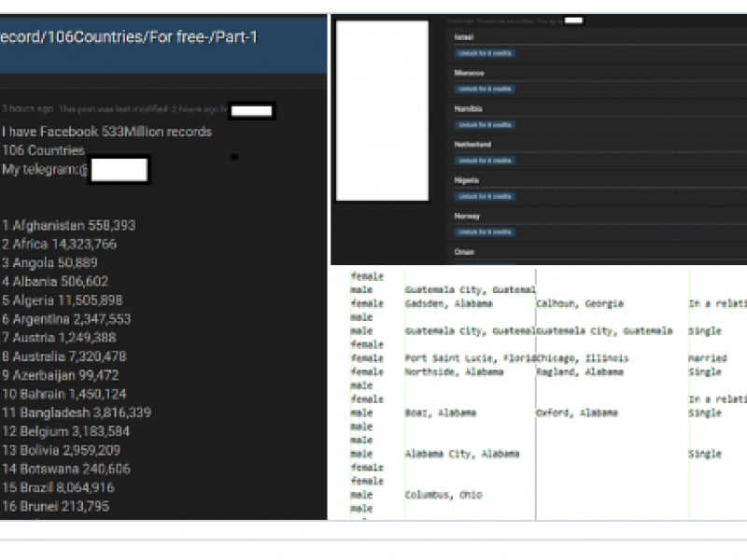Click the Unlock button under Israel
This screenshot has width=747, height=560.
point(485,53)
